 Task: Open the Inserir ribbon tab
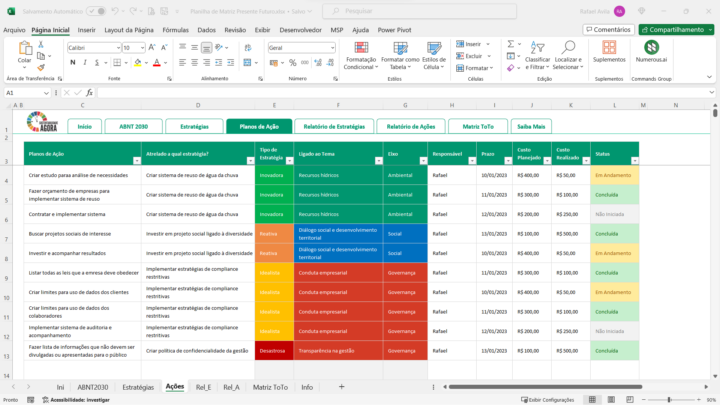[86, 30]
